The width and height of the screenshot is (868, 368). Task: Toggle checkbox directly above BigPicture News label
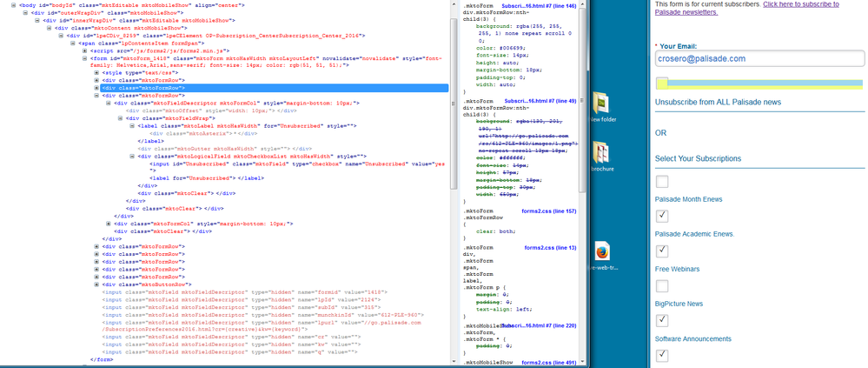click(x=662, y=286)
